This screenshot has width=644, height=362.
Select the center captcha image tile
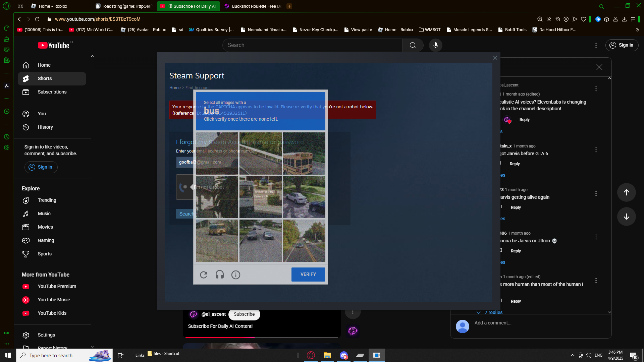click(261, 197)
